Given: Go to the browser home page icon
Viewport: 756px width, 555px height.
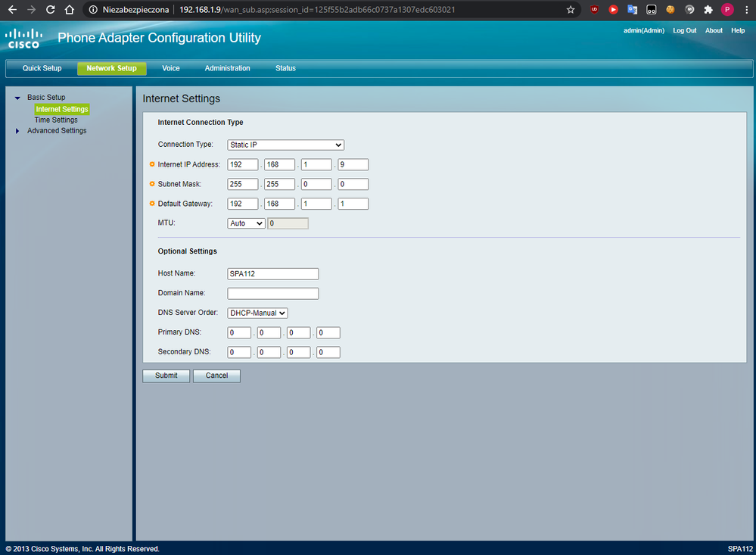Looking at the screenshot, I should [70, 11].
